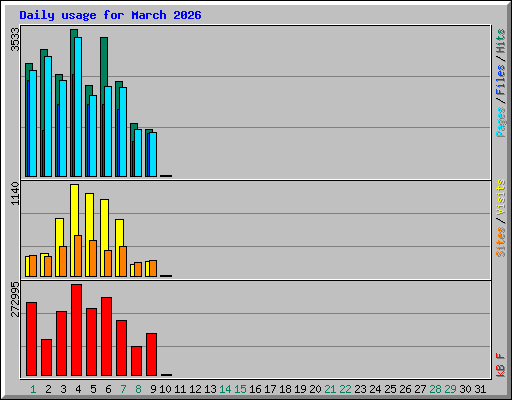This screenshot has height=400, width=512.
Task: Click day label 1 on the x-axis
Action: [x=33, y=389]
